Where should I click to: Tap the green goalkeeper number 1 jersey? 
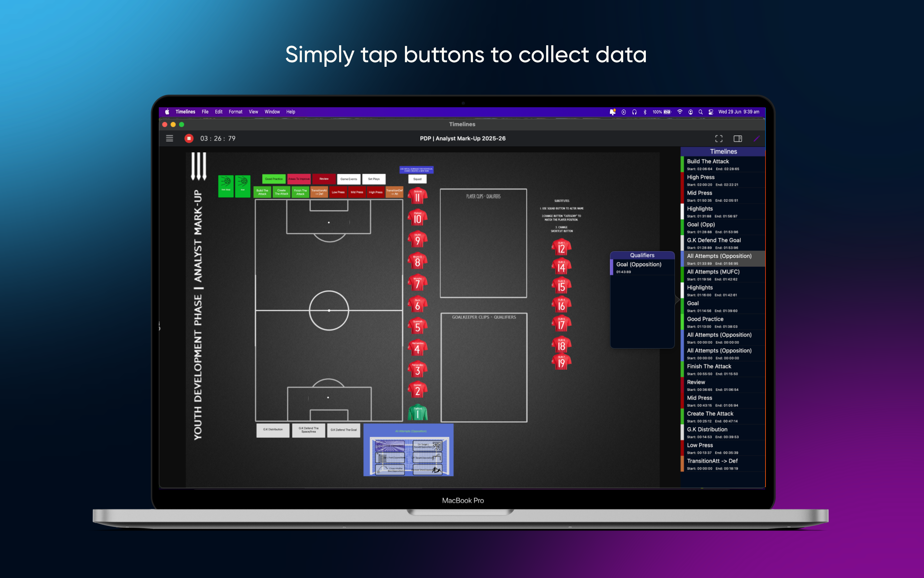coord(417,413)
